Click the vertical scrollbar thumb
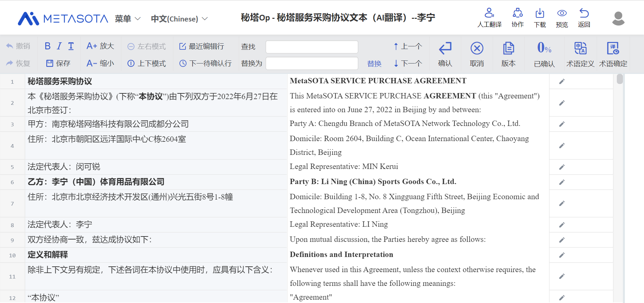The image size is (644, 303). click(x=620, y=79)
